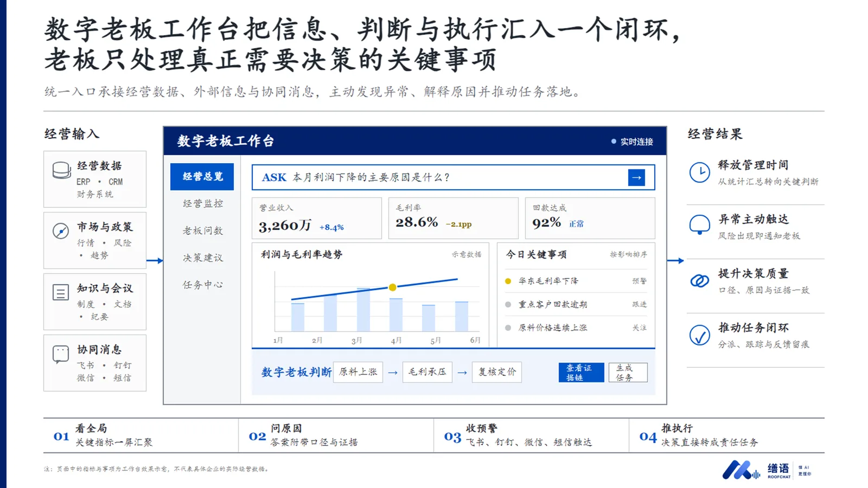Select the 经营总览 sidebar tab
This screenshot has height=488, width=868.
point(202,177)
